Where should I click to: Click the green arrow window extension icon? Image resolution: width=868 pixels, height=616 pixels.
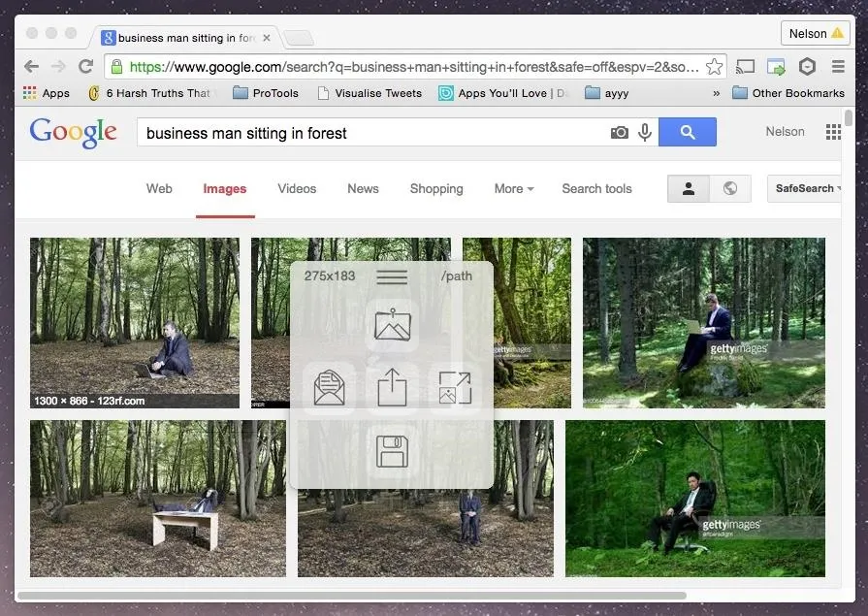point(776,67)
